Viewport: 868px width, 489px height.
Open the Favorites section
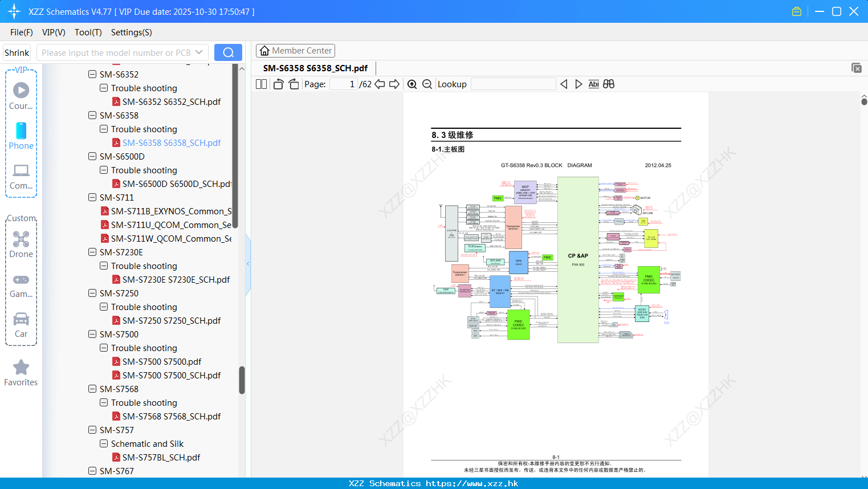[21, 373]
